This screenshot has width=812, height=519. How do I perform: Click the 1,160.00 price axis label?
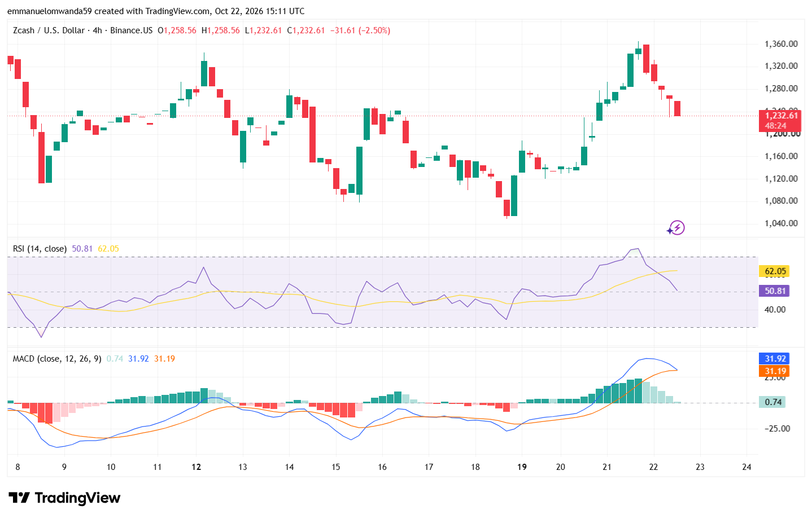coord(782,156)
